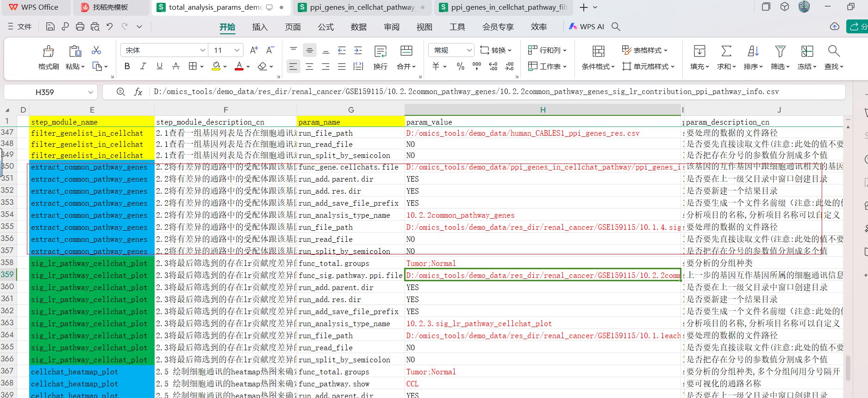Click the Insert Function fx icon
868x398 pixels.
point(138,92)
